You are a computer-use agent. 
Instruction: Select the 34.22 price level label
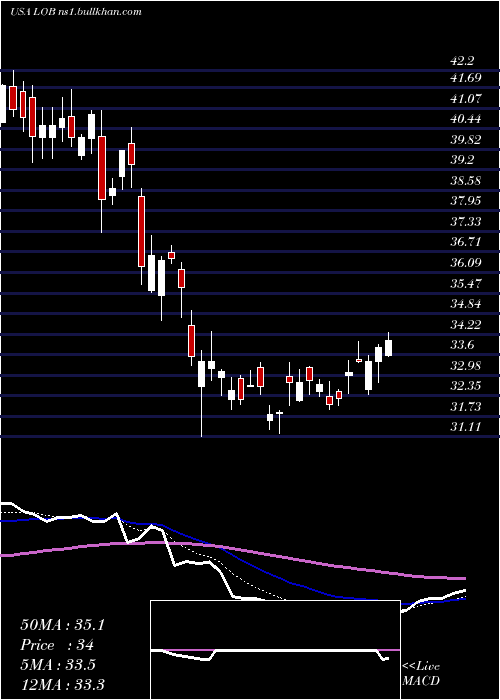[466, 325]
